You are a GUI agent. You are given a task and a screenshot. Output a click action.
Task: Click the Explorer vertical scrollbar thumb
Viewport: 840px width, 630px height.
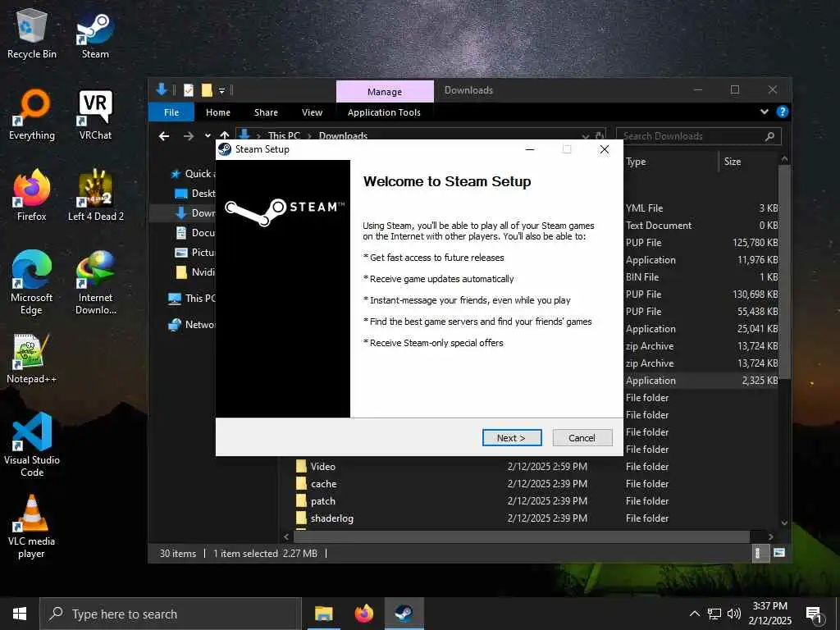[x=784, y=272]
